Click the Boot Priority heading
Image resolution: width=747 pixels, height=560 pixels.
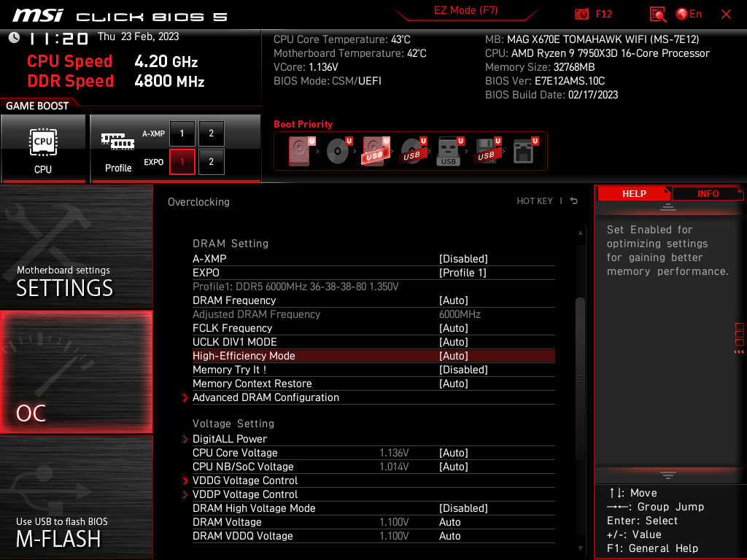pyautogui.click(x=303, y=124)
